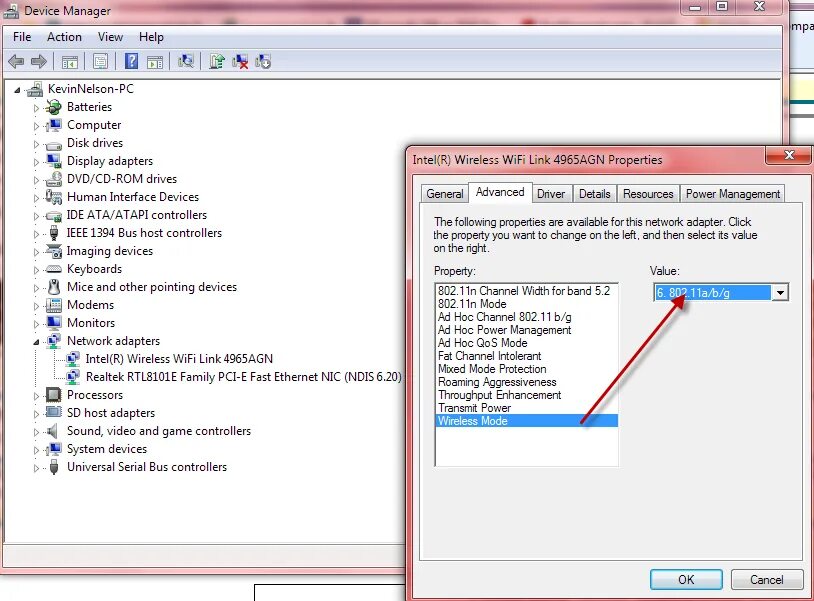Collapse the KevinNelson-PC root node
The height and width of the screenshot is (601, 814).
pos(17,90)
